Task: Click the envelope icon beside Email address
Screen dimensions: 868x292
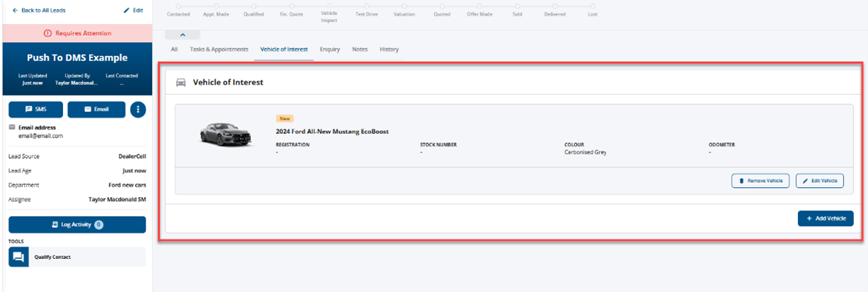Action: [x=12, y=128]
